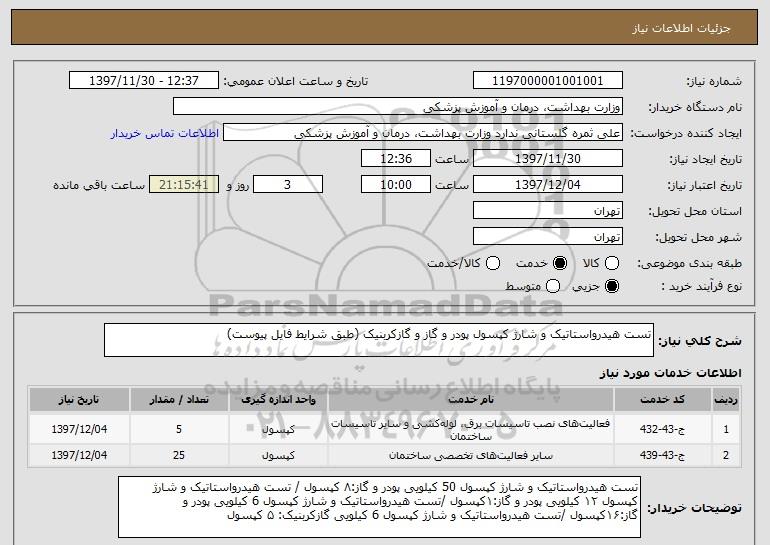Click the نوع فرآیند خرید label
This screenshot has height=545, width=770.
point(701,286)
